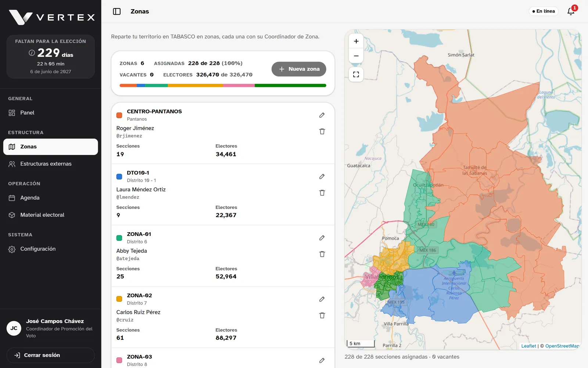Image resolution: width=588 pixels, height=368 pixels.
Task: Open the notifications bell
Action: (x=571, y=11)
